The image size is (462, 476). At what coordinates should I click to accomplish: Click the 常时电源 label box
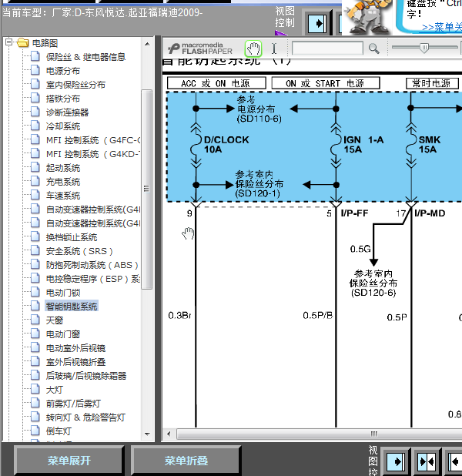(432, 83)
